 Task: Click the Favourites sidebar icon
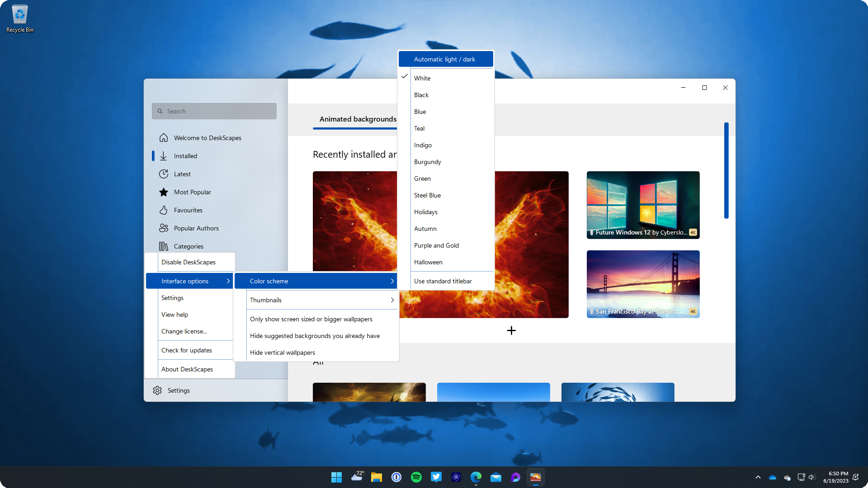[163, 210]
